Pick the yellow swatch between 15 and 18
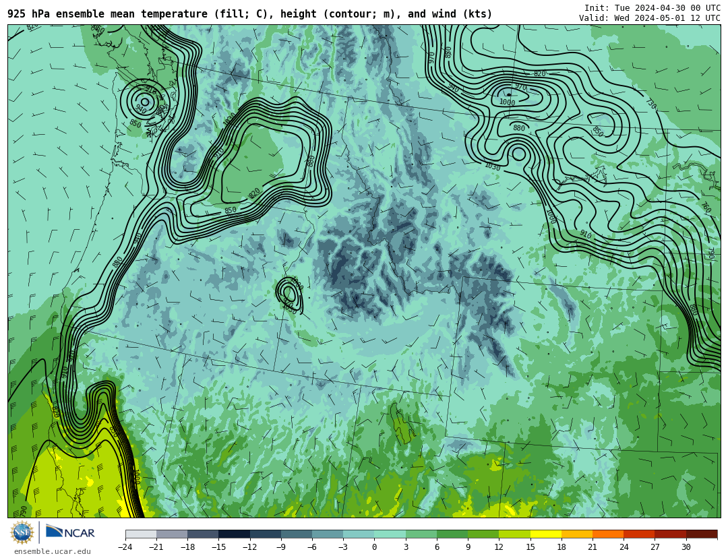 (x=546, y=534)
